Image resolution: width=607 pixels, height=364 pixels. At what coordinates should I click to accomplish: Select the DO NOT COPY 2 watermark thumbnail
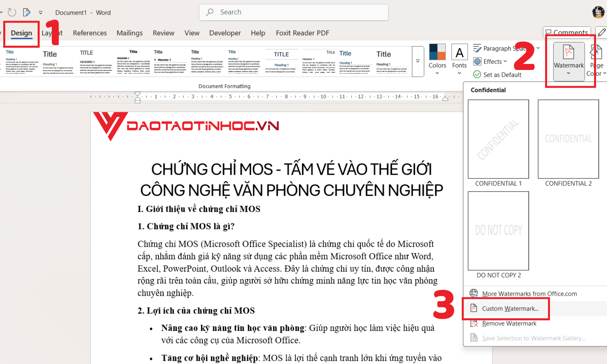(x=498, y=231)
